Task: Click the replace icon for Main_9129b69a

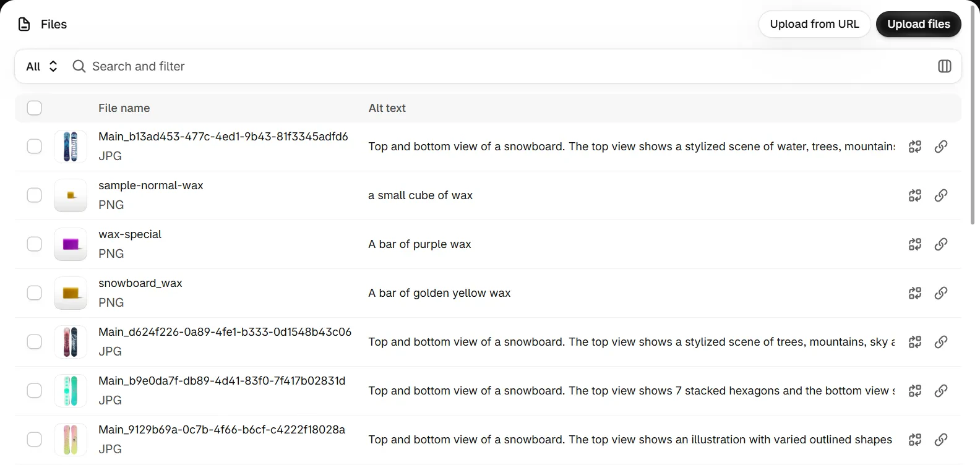Action: (914, 440)
